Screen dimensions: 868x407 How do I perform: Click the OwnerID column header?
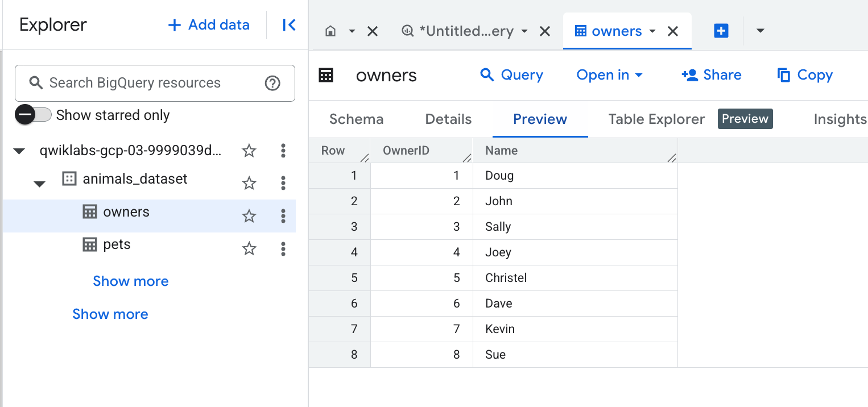pyautogui.click(x=421, y=151)
